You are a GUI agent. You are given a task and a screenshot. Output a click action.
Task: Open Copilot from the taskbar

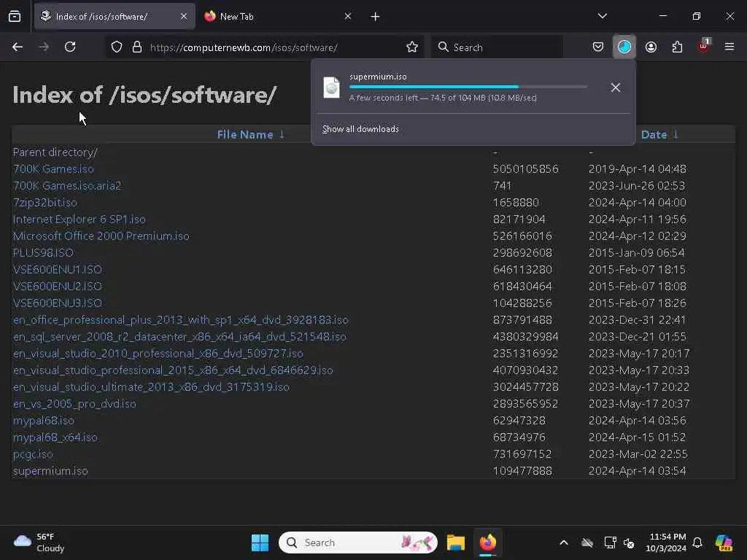[x=724, y=542]
